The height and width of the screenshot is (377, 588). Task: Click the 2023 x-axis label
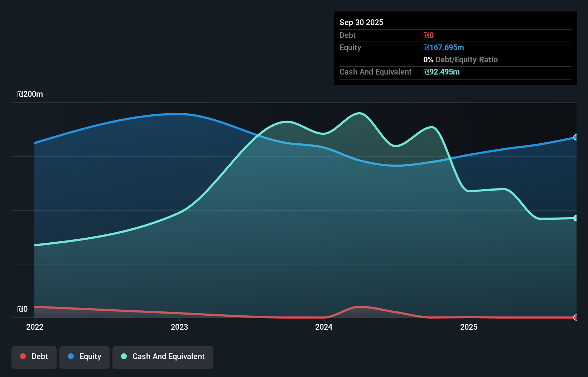(x=179, y=327)
